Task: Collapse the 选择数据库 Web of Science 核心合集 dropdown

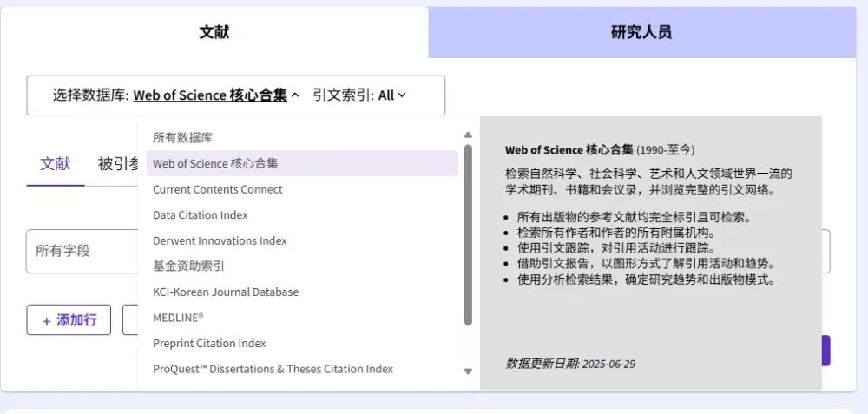Action: coord(216,95)
